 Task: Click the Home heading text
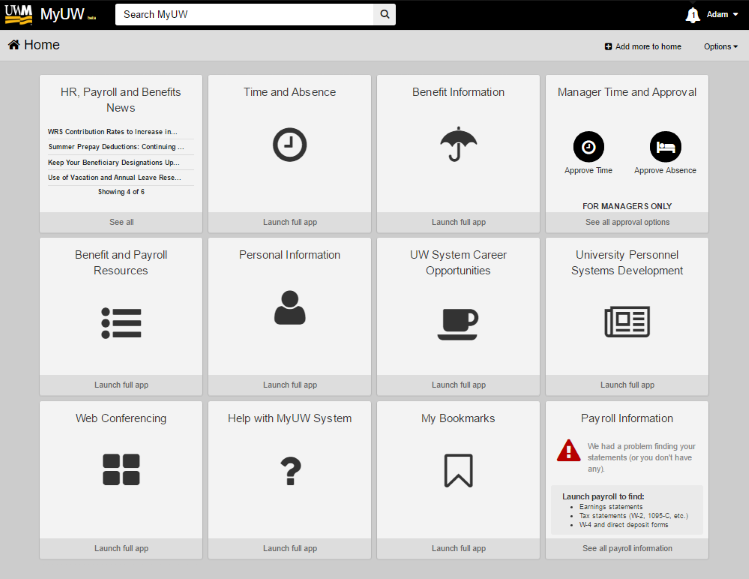(42, 45)
